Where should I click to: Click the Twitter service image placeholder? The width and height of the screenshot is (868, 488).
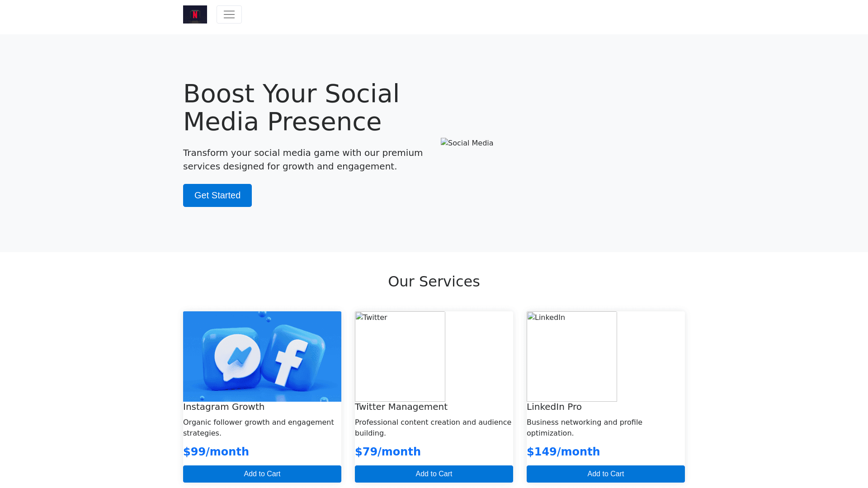pos(400,356)
